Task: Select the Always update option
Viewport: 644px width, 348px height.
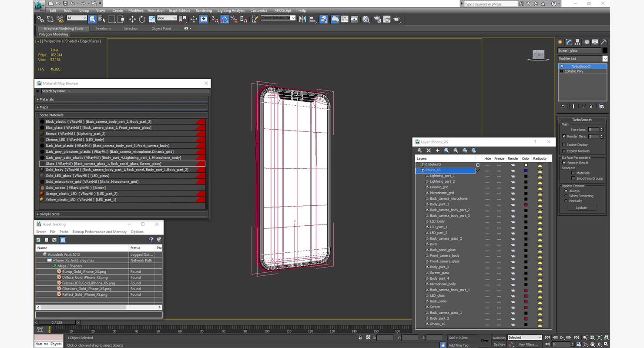Action: click(566, 191)
